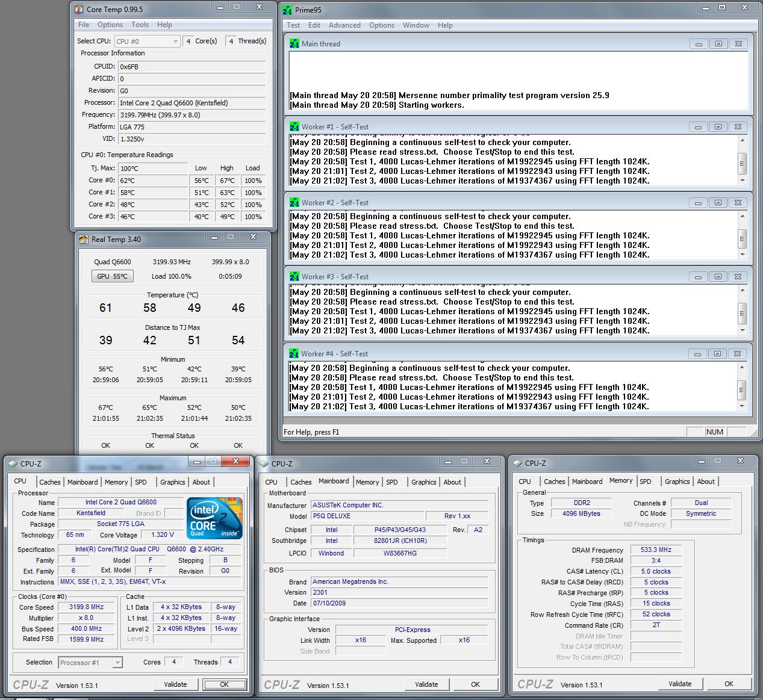Click the Processor field showing Q6600 (Kentsfield)
Image resolution: width=763 pixels, height=700 pixels.
[192, 103]
